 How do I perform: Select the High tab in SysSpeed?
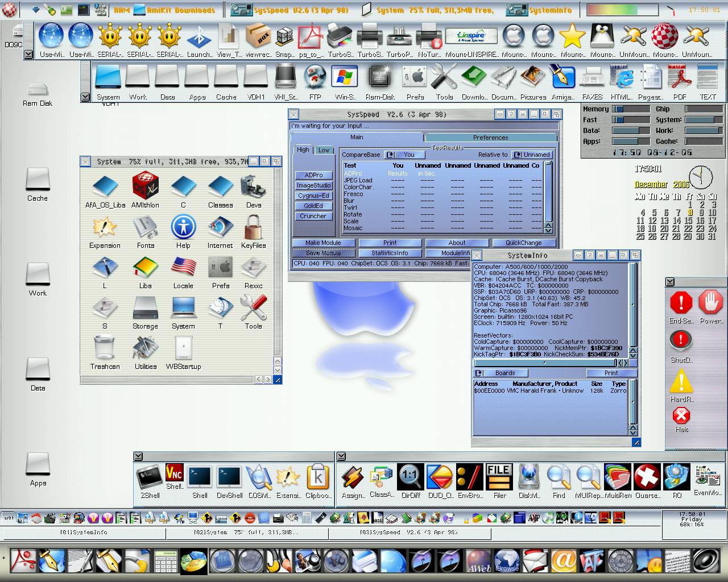[x=303, y=149]
